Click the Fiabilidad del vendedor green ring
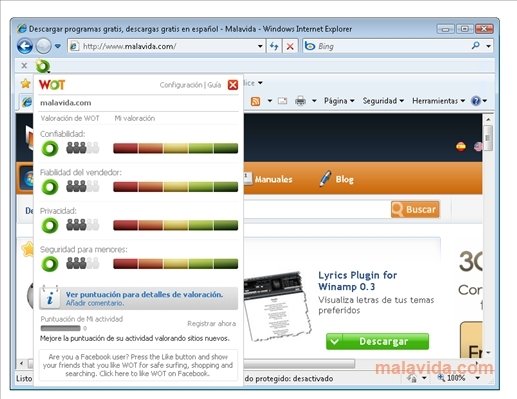Viewport: 517px width, 399px height. 50,187
